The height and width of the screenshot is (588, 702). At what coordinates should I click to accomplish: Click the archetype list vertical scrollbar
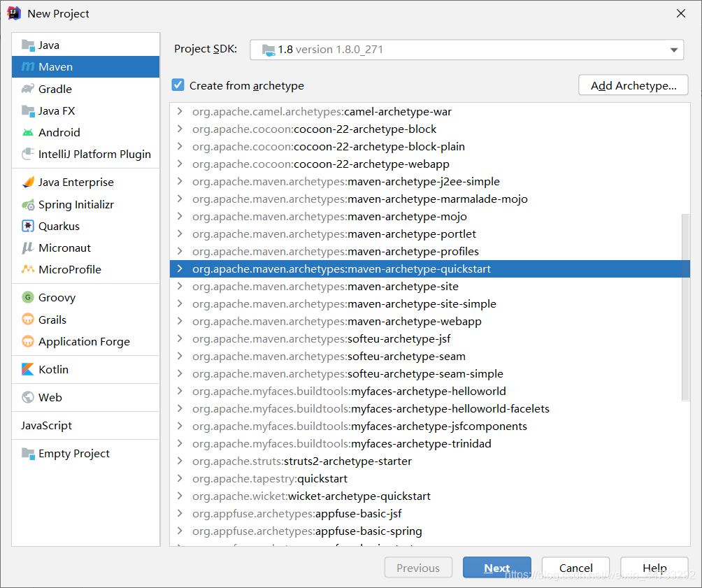[x=685, y=307]
